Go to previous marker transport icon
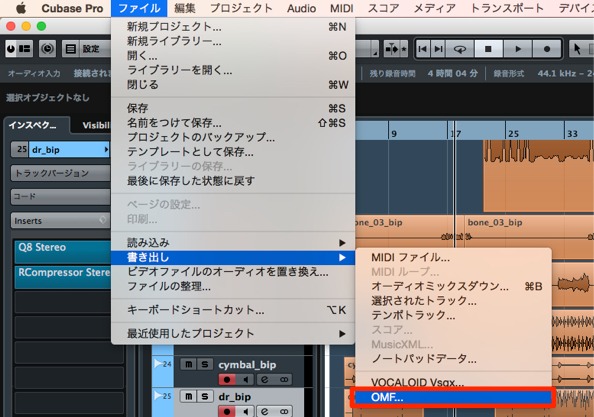 click(x=423, y=49)
